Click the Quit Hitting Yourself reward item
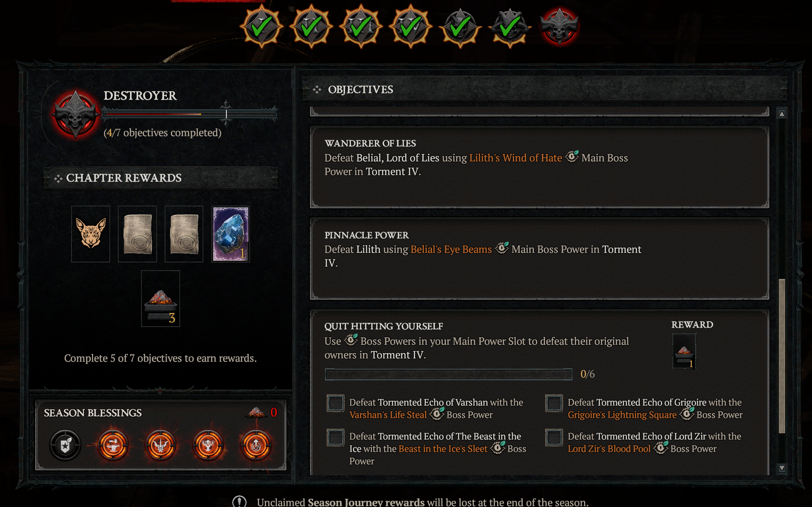The height and width of the screenshot is (507, 812). [x=684, y=351]
